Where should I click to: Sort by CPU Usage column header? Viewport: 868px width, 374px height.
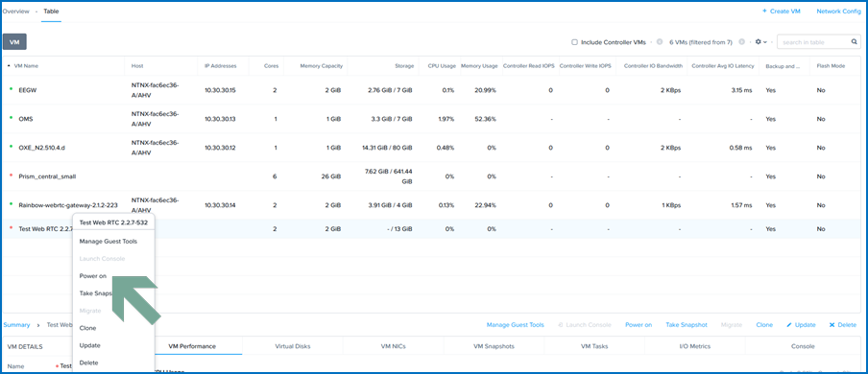click(442, 66)
